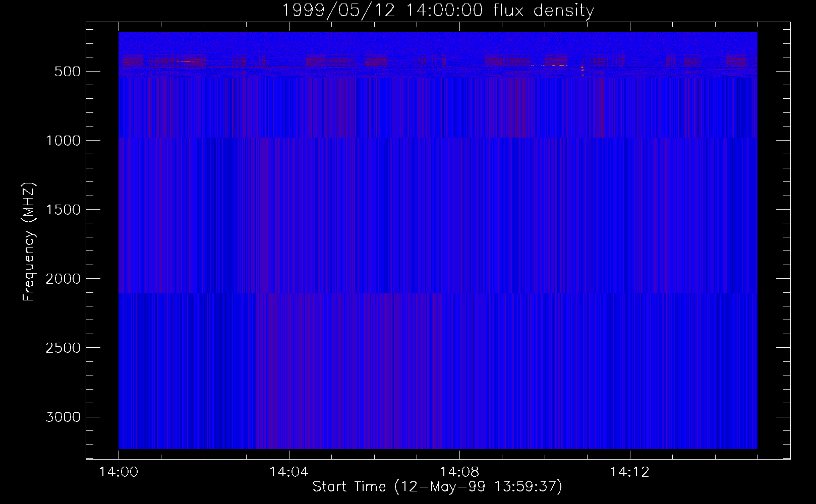Click the 3000 frequency tick label
Image resolution: width=816 pixels, height=504 pixels.
[63, 417]
